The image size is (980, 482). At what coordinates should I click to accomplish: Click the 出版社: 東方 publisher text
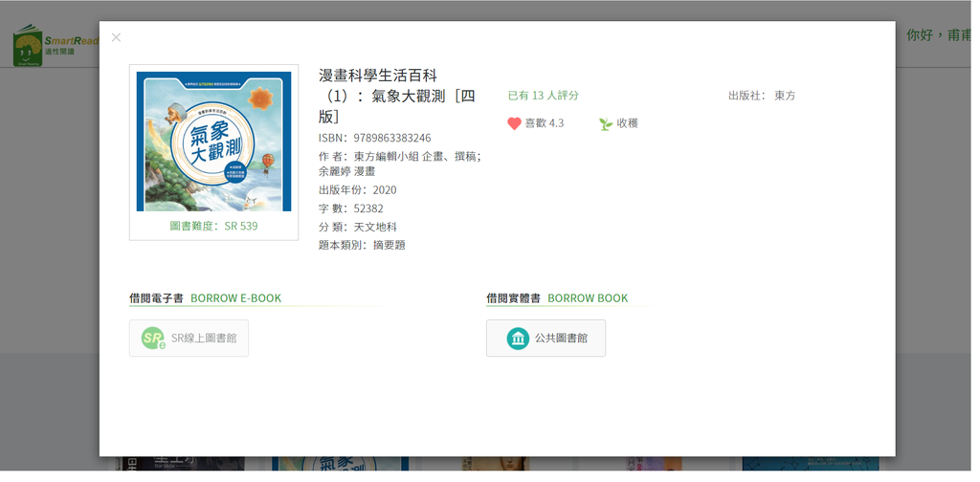point(761,96)
